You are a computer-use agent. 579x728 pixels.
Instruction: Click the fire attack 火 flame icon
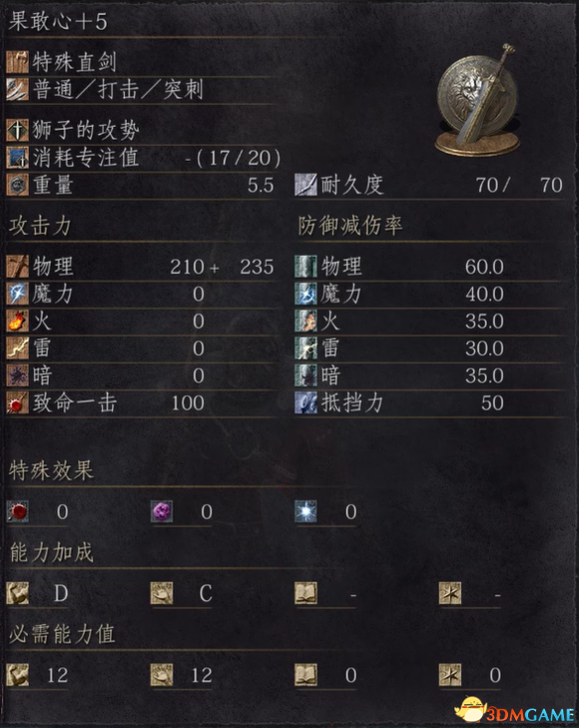pos(18,321)
